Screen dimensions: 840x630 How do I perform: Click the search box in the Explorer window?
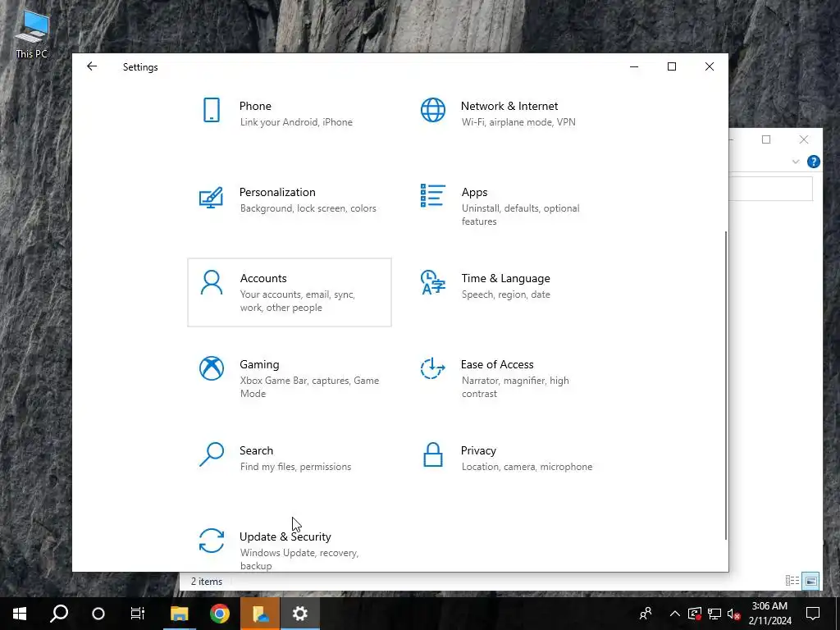point(771,189)
